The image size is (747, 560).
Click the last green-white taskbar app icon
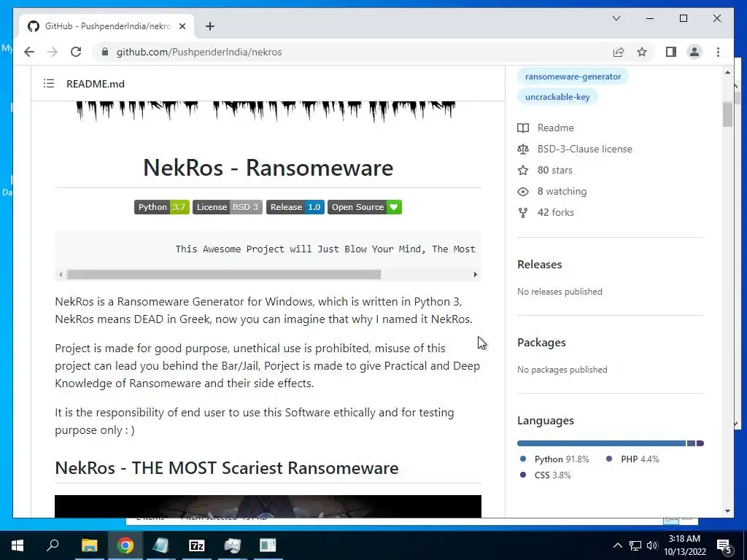(268, 545)
